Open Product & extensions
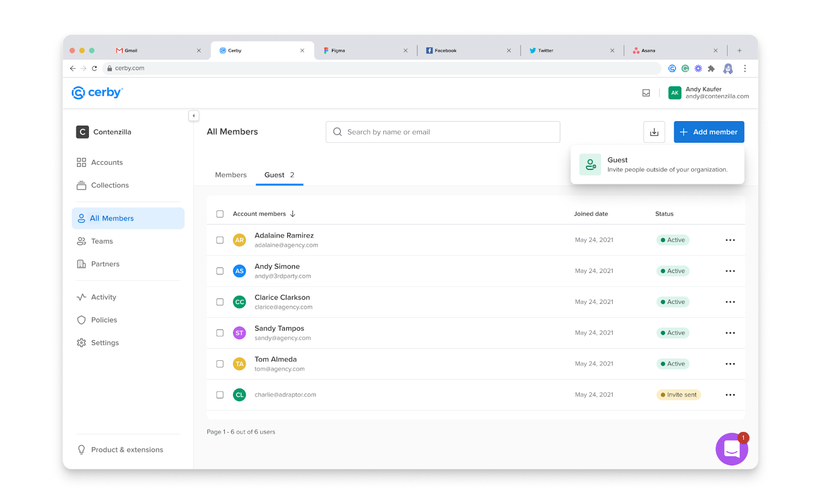Image resolution: width=821 pixels, height=504 pixels. pos(120,450)
